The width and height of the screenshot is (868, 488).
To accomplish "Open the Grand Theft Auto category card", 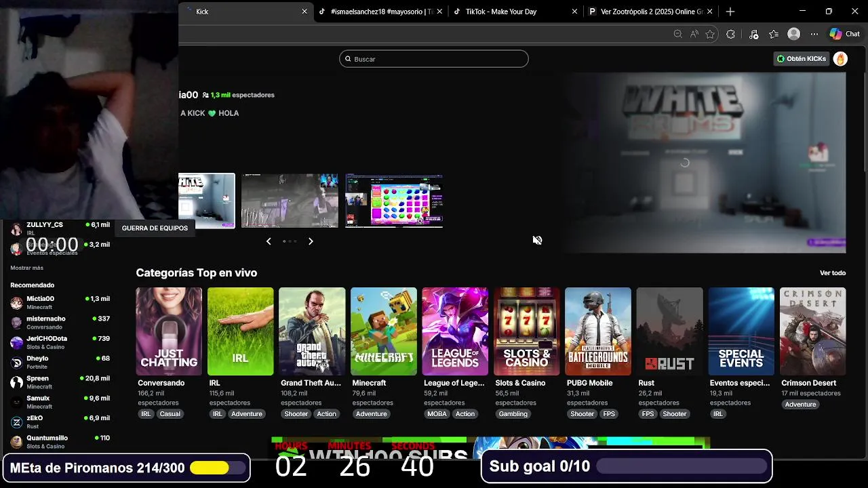I will click(312, 331).
